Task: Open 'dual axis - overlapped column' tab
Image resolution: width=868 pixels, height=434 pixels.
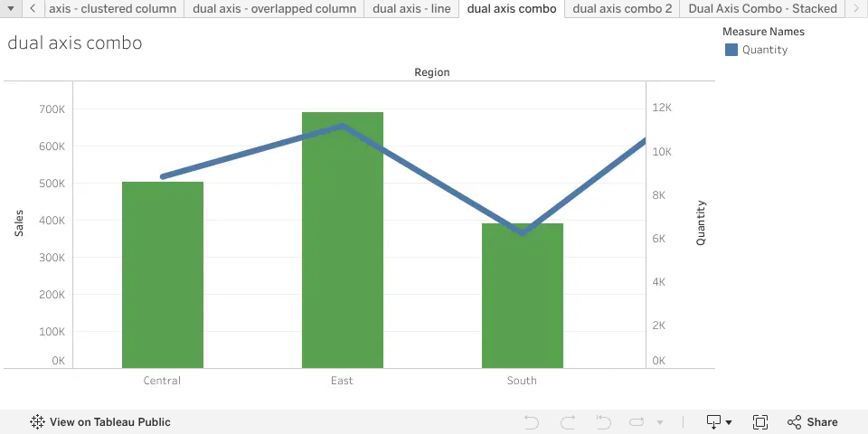Action: [274, 8]
